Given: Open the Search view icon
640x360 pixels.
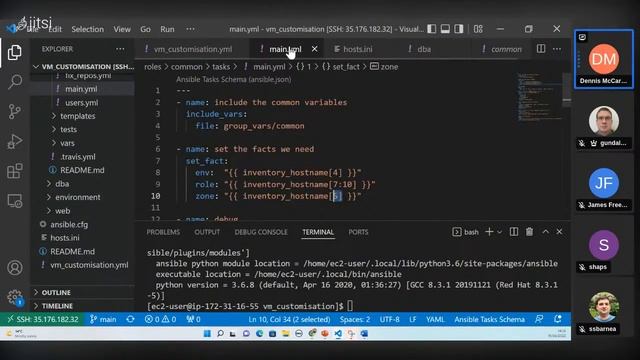Looking at the screenshot, I should pos(15,82).
